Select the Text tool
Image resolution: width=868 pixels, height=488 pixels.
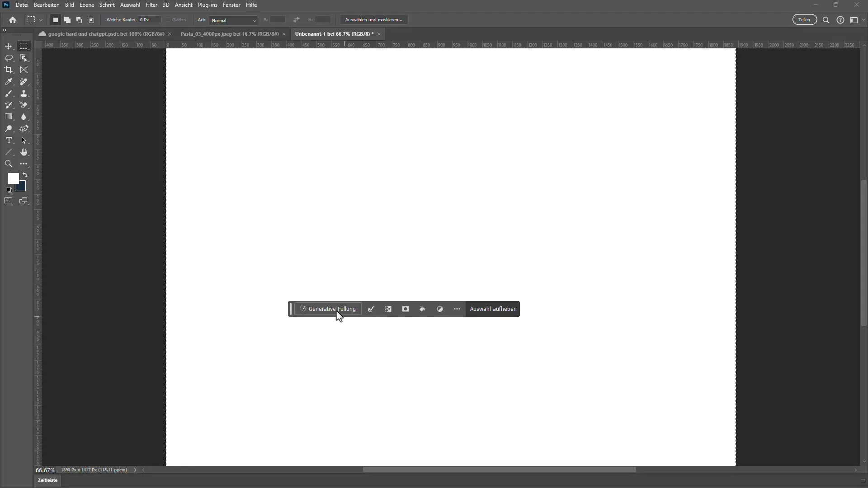tap(9, 141)
